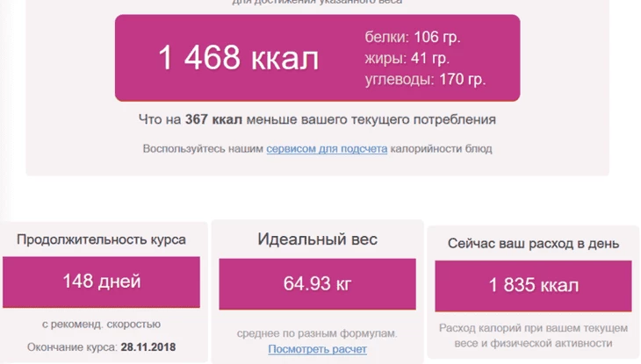Select the белки: 106 гр. line

click(x=413, y=37)
